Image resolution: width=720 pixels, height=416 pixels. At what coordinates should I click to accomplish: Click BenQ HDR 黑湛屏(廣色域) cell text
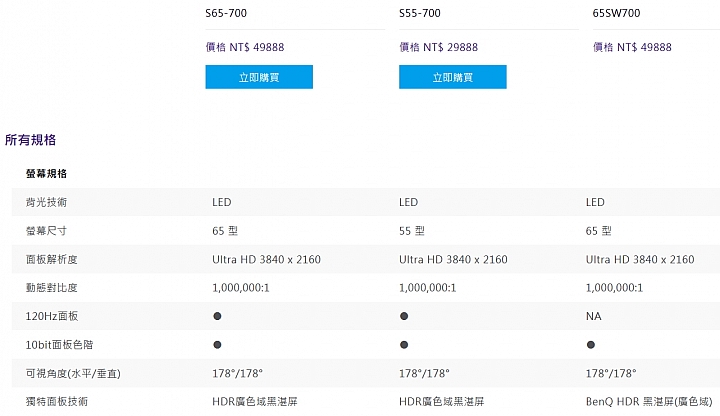pos(649,401)
